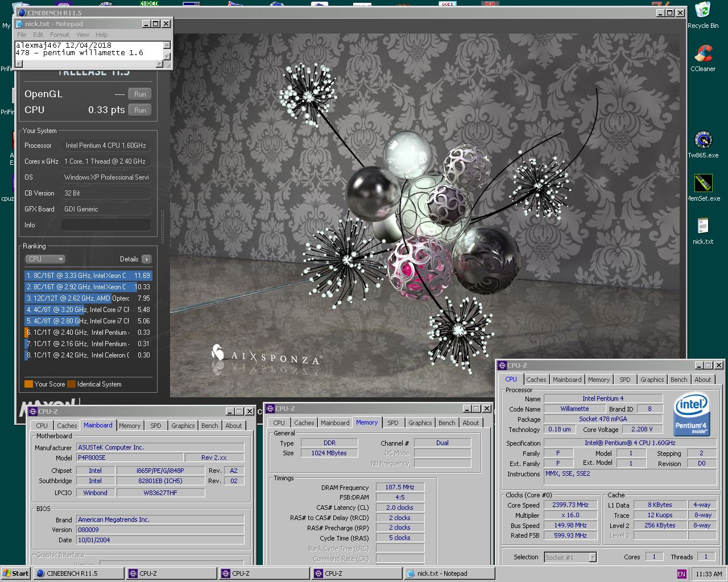Open the Notepad Edit menu
This screenshot has width=728, height=582.
pos(38,35)
